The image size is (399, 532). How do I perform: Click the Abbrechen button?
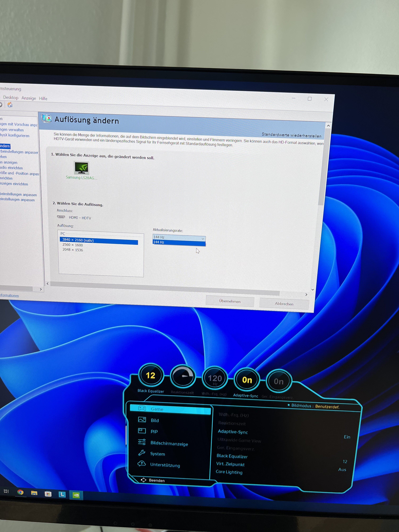coord(284,304)
